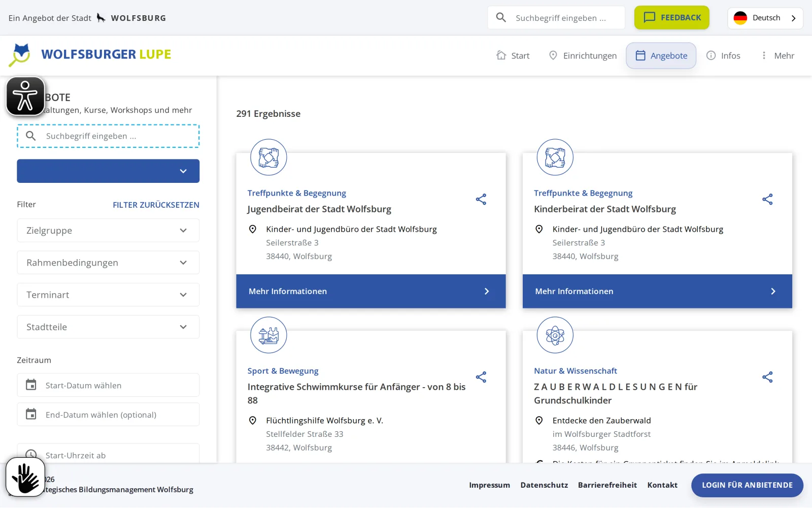
Task: Click the Wolfsburg city wolf emblem
Action: click(x=101, y=18)
